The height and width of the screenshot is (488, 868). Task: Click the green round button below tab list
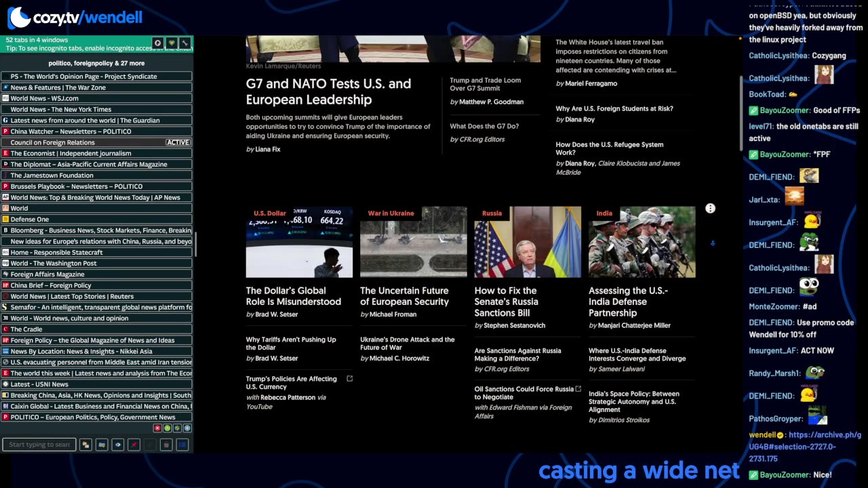167,428
